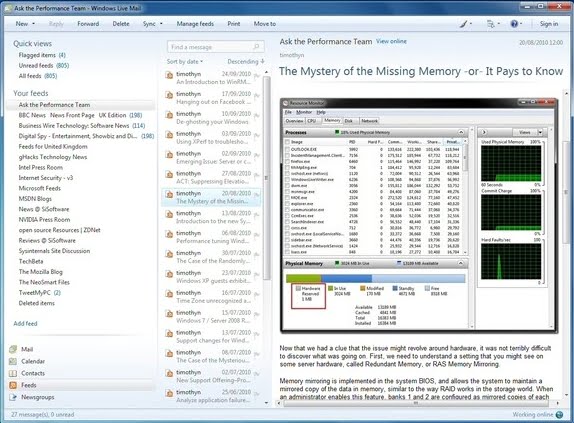The width and height of the screenshot is (574, 423).
Task: Flag the ACT: Suppressing Elevation message
Action: click(257, 175)
